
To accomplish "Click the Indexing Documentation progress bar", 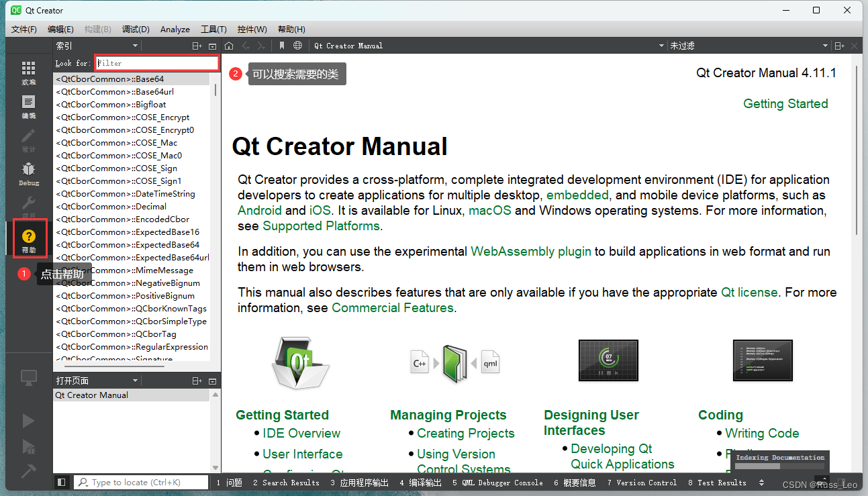I will (779, 466).
